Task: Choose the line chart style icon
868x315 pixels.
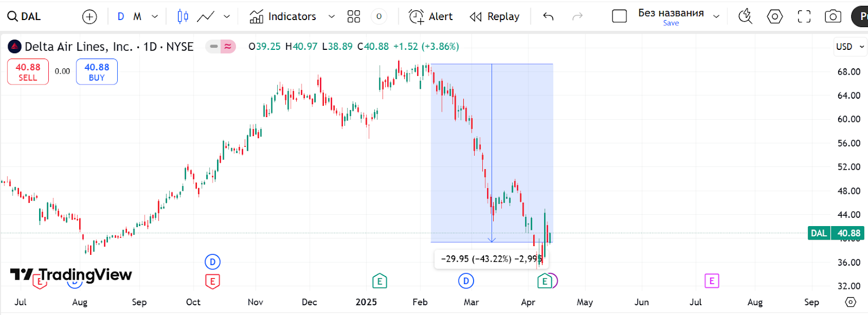Action: [x=206, y=17]
